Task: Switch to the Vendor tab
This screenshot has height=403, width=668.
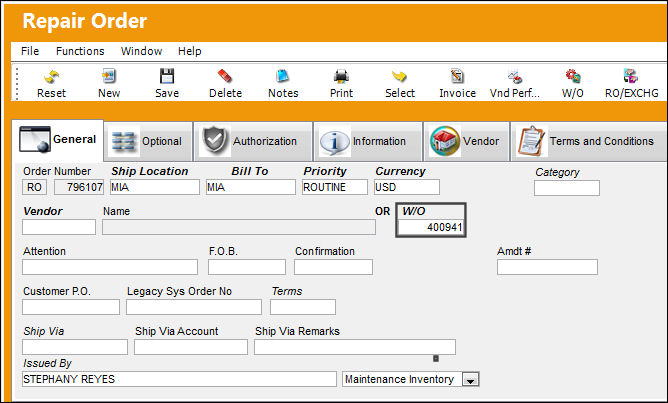Action: coord(466,141)
